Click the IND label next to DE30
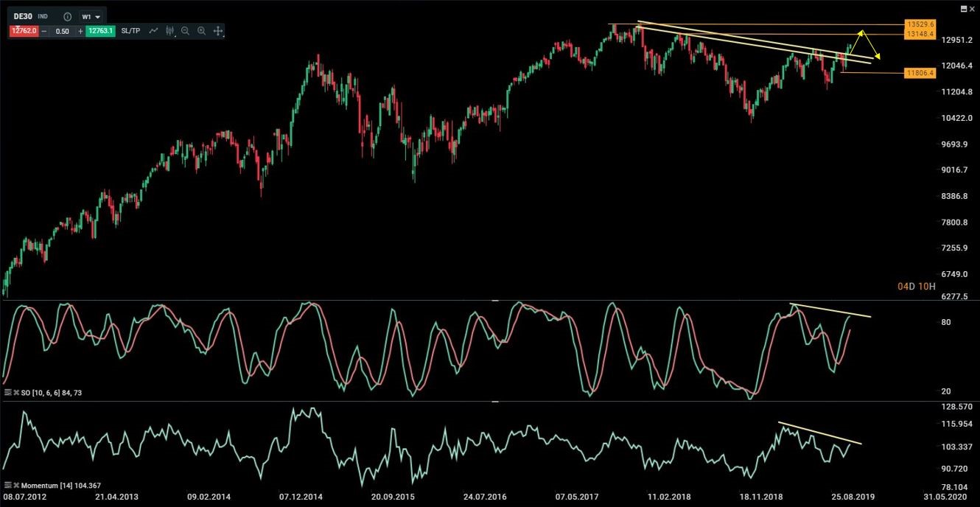Viewport: 980px width, 507px height. 43,16
